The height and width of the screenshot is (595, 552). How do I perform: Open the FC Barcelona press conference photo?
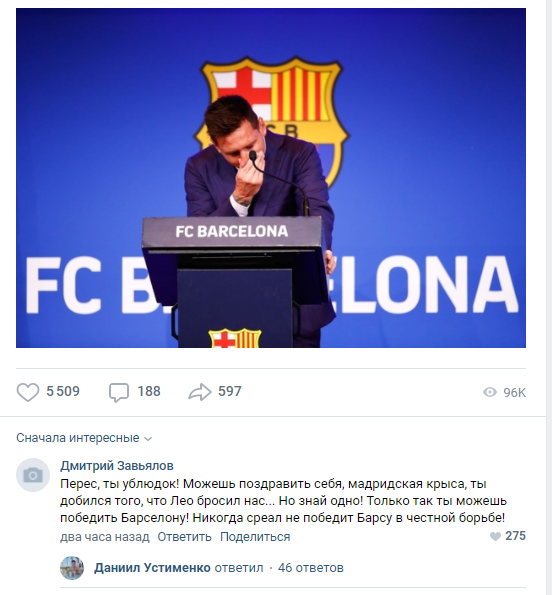271,178
